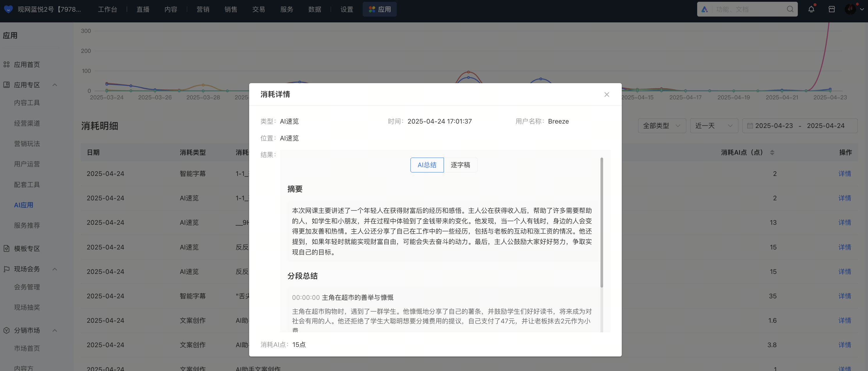Open 应用首页 grid icon in sidebar

click(6, 64)
